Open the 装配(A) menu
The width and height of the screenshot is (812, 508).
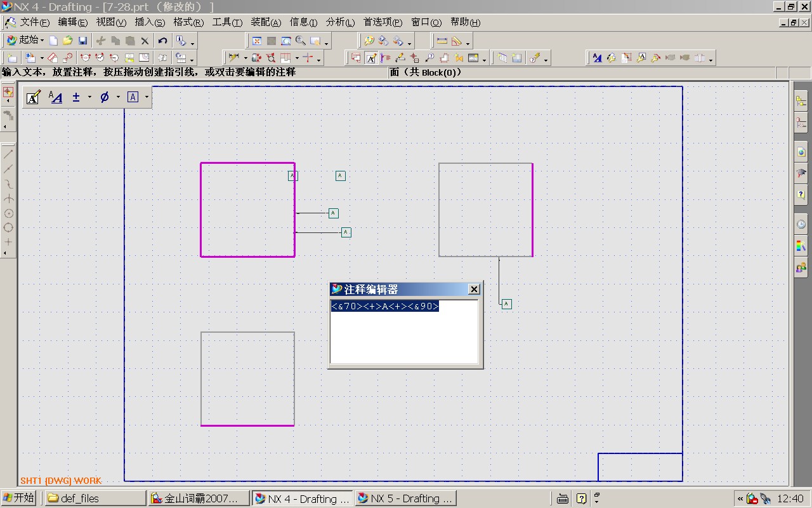click(266, 22)
